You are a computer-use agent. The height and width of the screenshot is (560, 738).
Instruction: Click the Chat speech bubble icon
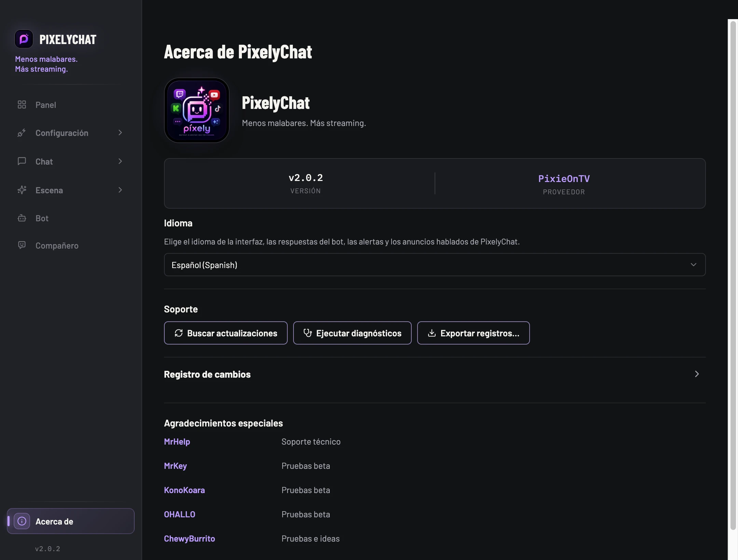(x=22, y=161)
